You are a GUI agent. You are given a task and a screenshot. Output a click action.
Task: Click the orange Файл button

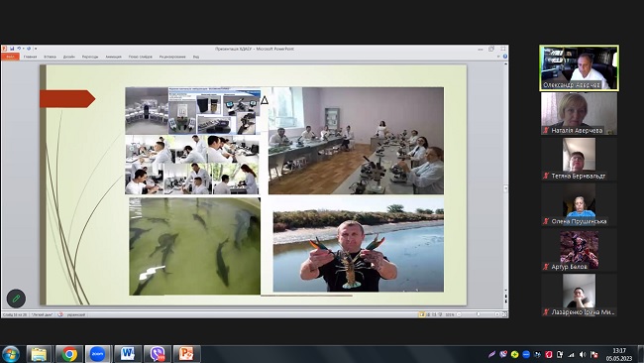[x=10, y=57]
